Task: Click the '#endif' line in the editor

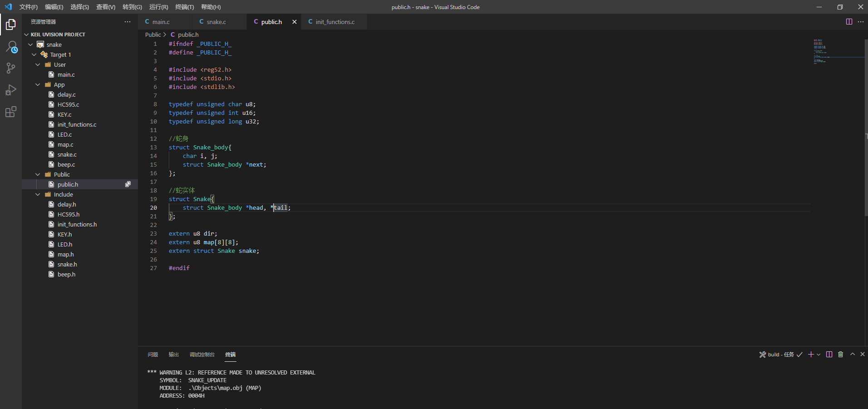Action: [x=179, y=268]
